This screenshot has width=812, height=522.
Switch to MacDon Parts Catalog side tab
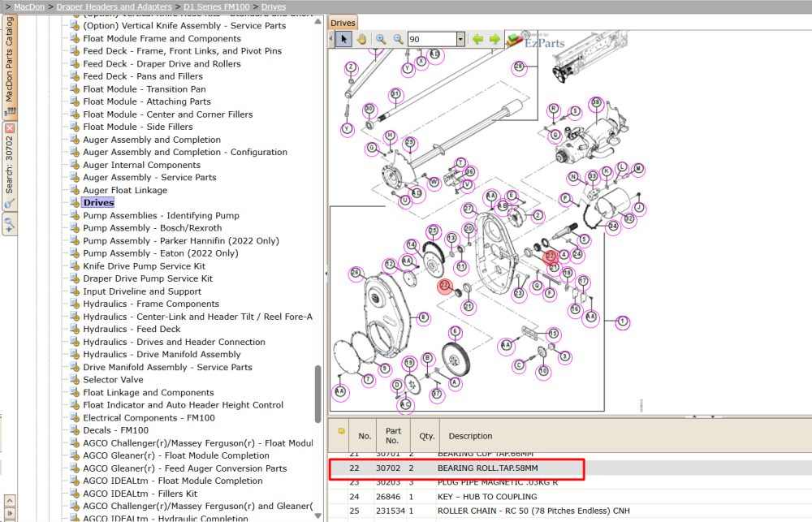(10, 66)
